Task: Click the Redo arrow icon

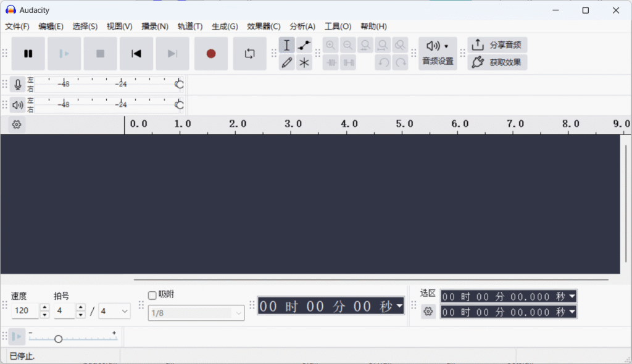Action: 400,62
